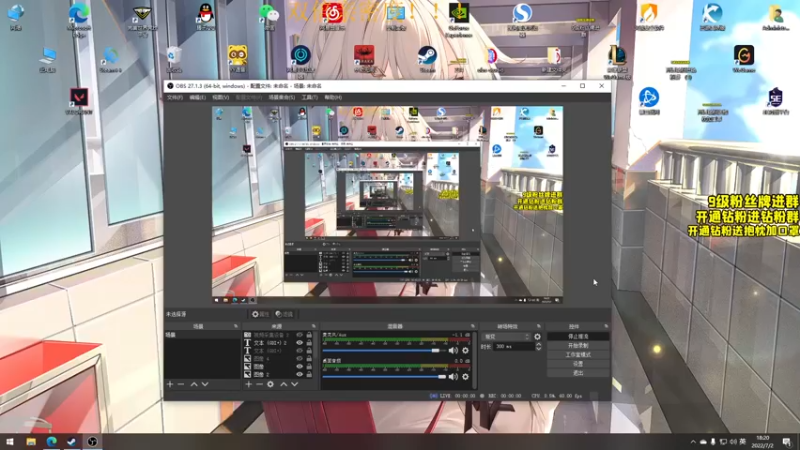Viewport: 800px width, 450px height.
Task: Open source properties gear in sources toolbar
Action: tap(270, 384)
